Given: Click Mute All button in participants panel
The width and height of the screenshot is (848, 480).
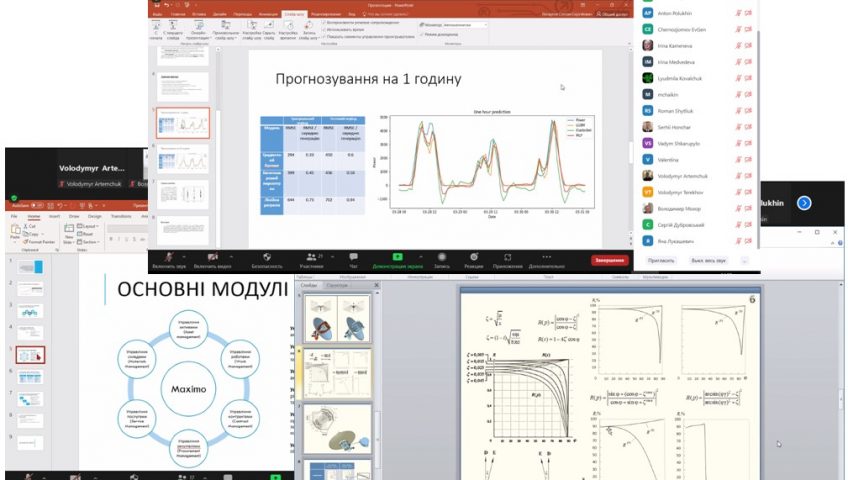Looking at the screenshot, I should [x=708, y=261].
